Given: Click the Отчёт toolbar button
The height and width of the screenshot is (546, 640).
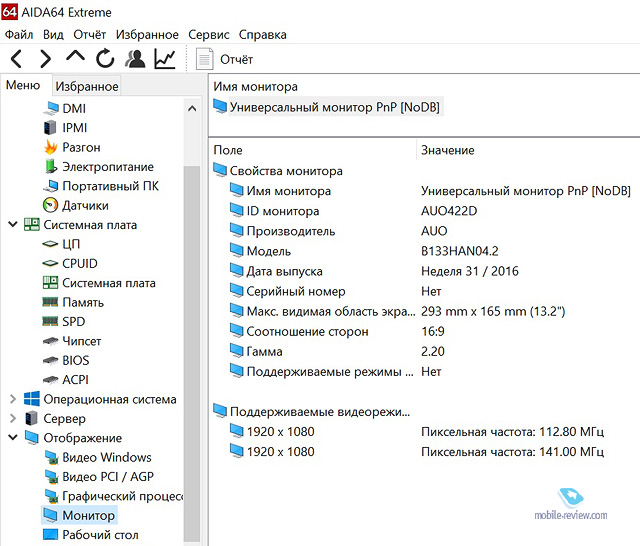Looking at the screenshot, I should 226,60.
